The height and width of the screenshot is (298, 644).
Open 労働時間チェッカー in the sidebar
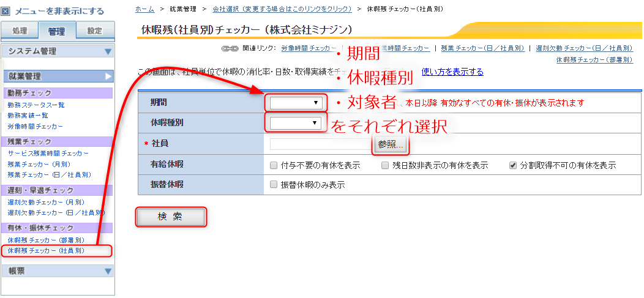pos(36,127)
